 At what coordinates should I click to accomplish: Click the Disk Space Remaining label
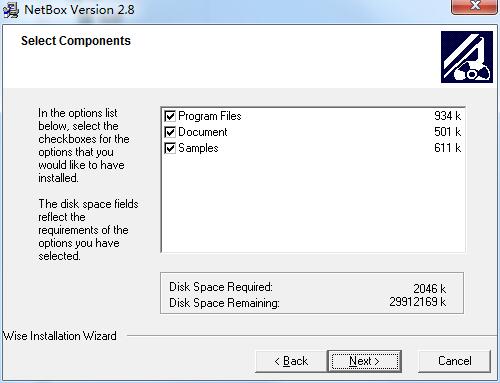tap(224, 303)
